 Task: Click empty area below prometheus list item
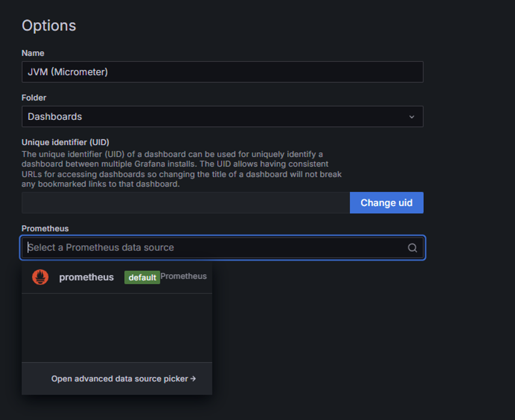click(117, 328)
